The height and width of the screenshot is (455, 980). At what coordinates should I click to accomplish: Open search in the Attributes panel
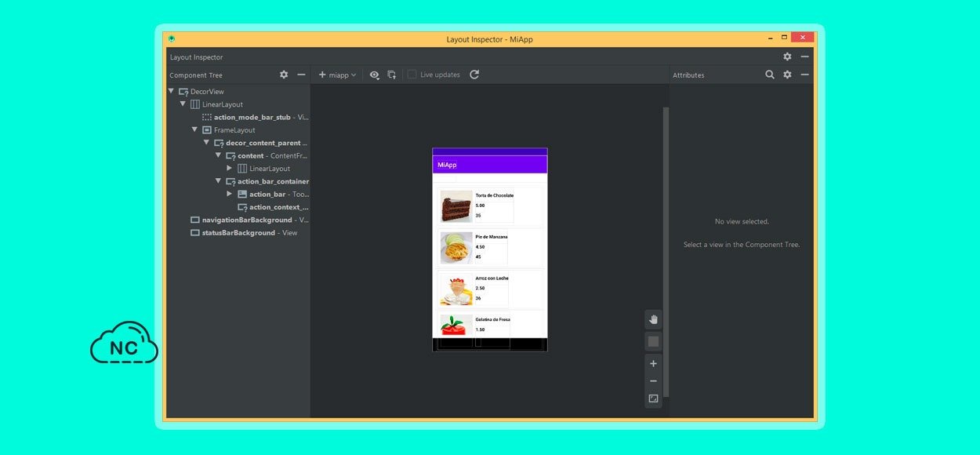click(770, 75)
